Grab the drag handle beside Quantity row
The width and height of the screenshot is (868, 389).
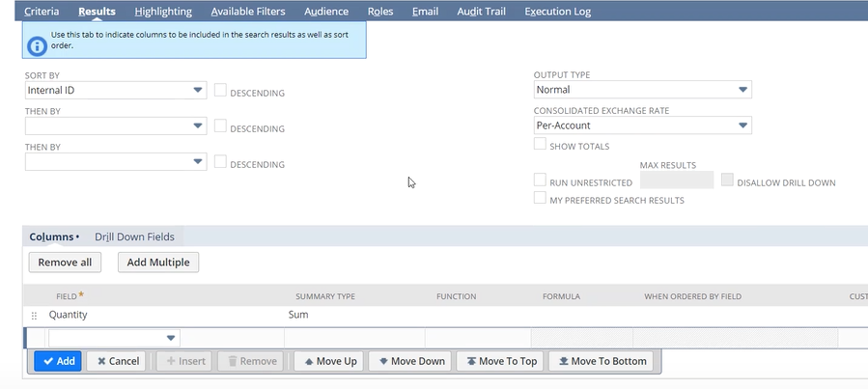click(x=35, y=316)
